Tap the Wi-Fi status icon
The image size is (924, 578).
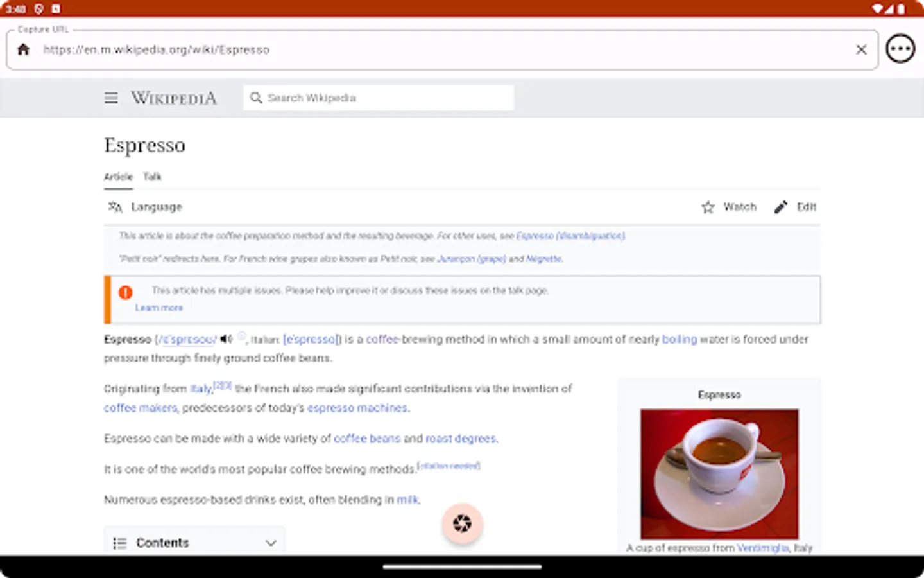pos(877,9)
